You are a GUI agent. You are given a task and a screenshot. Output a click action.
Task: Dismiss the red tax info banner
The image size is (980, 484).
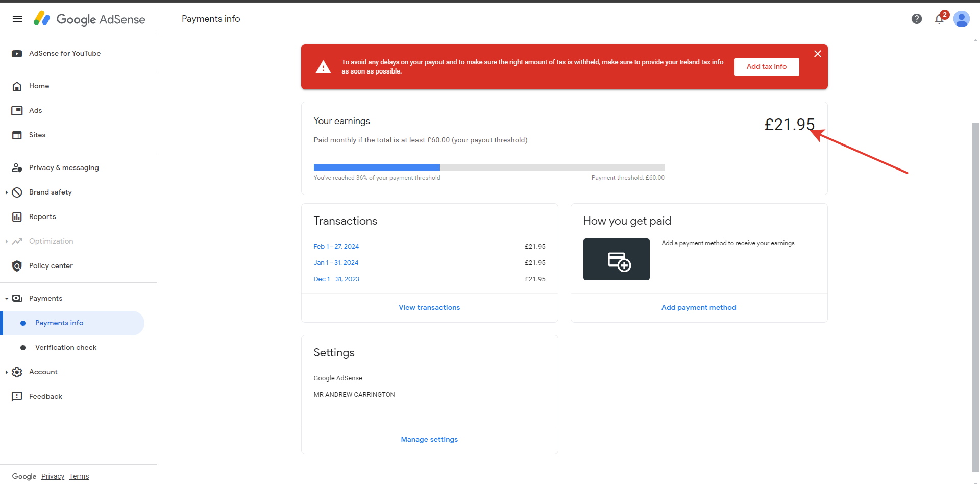(818, 54)
